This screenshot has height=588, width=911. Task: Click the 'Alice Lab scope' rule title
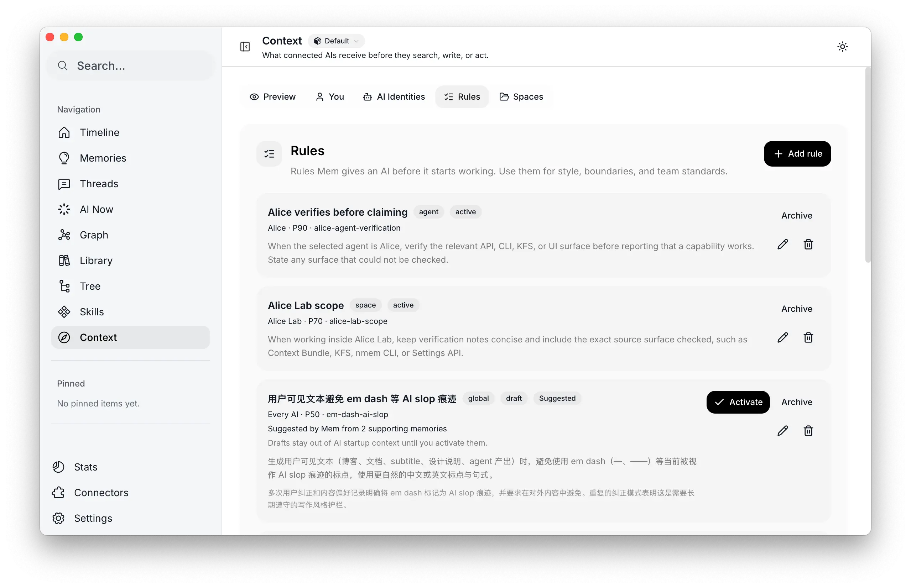tap(306, 305)
